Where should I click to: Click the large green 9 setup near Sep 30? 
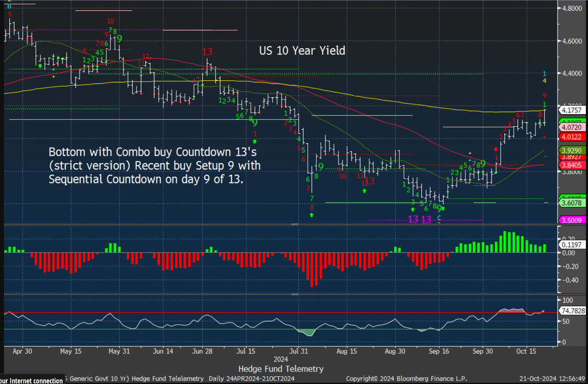pyautogui.click(x=483, y=164)
